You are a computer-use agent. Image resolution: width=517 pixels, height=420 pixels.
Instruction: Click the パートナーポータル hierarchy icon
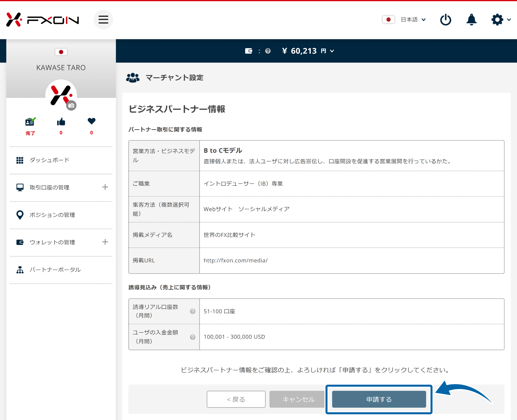(x=20, y=270)
